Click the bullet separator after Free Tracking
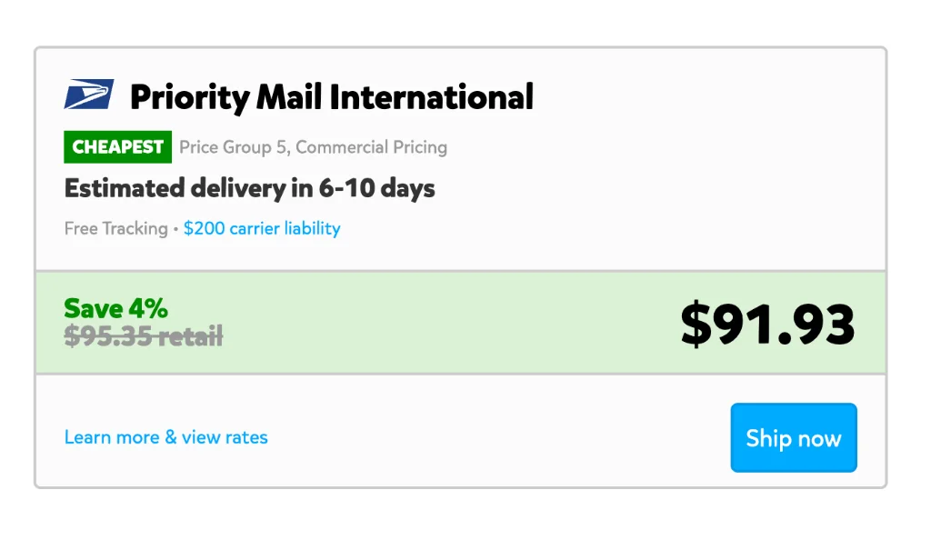Screen dimensions: 931x560 click(x=175, y=229)
